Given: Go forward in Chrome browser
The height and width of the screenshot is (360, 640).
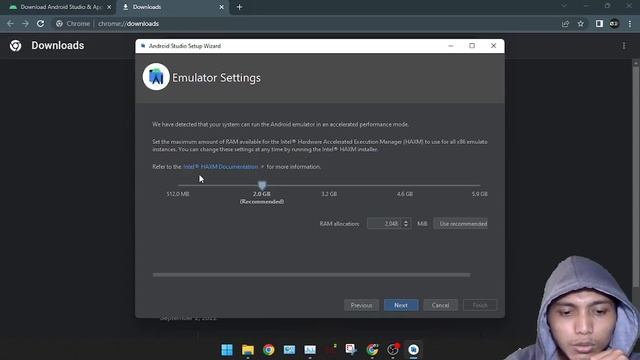Looking at the screenshot, I should pyautogui.click(x=25, y=24).
